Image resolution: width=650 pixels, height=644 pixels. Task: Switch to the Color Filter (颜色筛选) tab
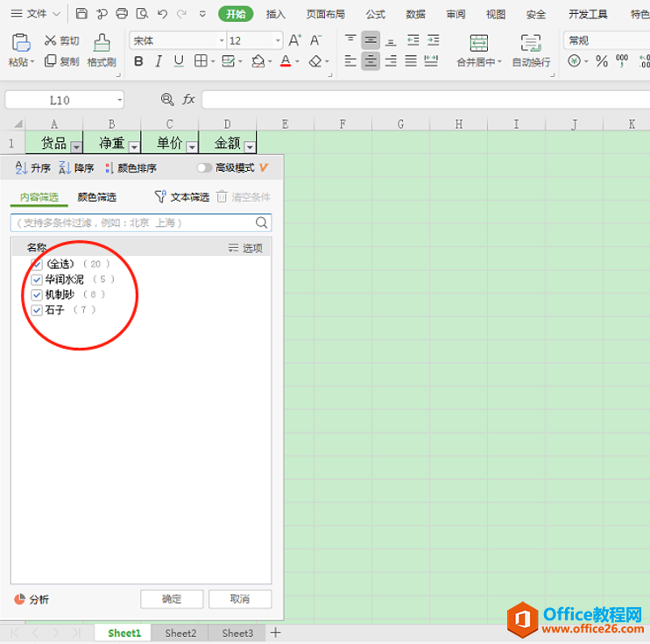pos(97,197)
